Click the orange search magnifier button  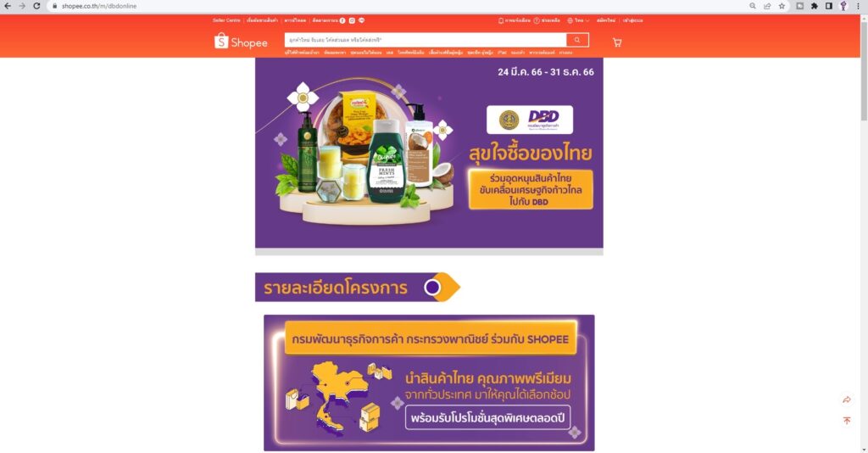(576, 40)
